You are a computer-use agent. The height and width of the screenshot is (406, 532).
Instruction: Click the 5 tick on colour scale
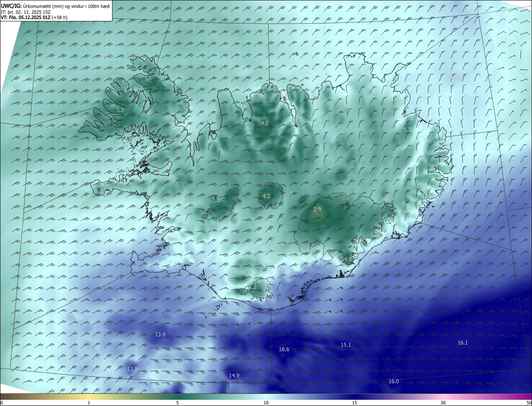[x=177, y=403]
